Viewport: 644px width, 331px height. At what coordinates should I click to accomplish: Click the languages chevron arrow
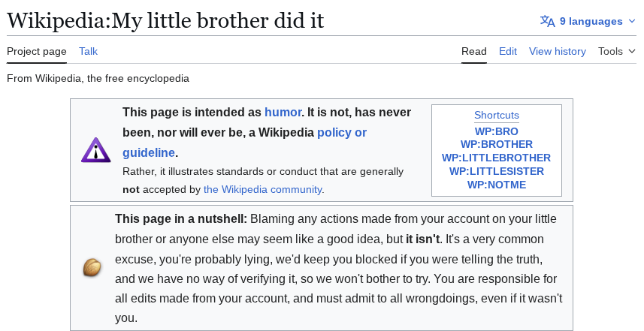click(632, 21)
